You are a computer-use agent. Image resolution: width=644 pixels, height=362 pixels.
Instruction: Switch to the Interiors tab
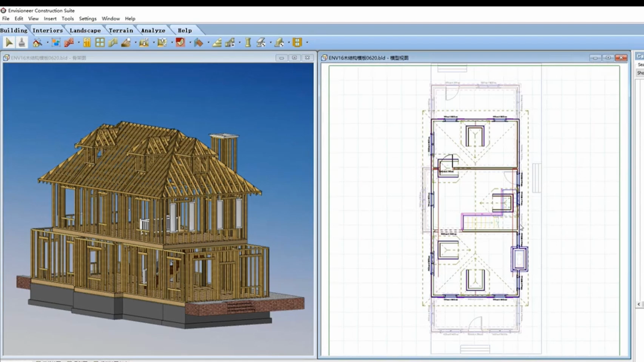[47, 30]
